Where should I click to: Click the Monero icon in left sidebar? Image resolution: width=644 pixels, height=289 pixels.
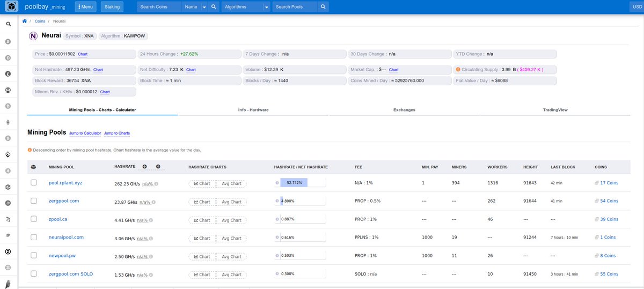[9, 90]
